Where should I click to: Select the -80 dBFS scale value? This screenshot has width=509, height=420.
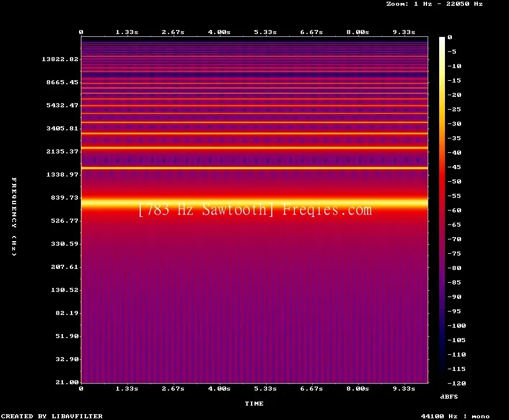(x=454, y=268)
